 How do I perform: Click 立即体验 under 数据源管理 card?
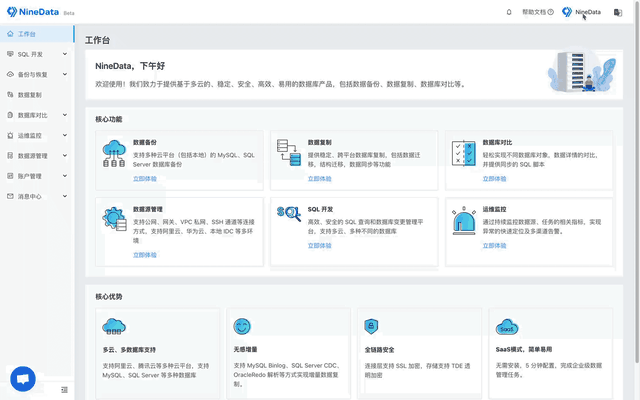point(145,255)
